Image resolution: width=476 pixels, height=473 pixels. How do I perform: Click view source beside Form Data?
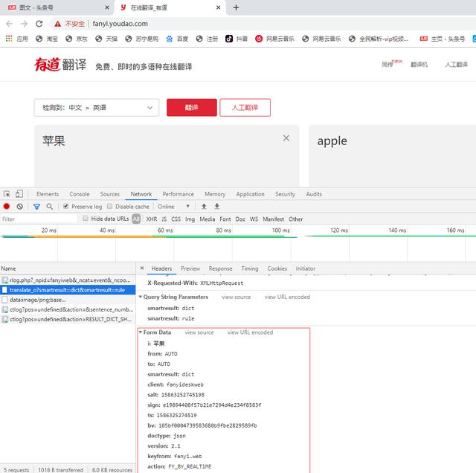point(199,332)
